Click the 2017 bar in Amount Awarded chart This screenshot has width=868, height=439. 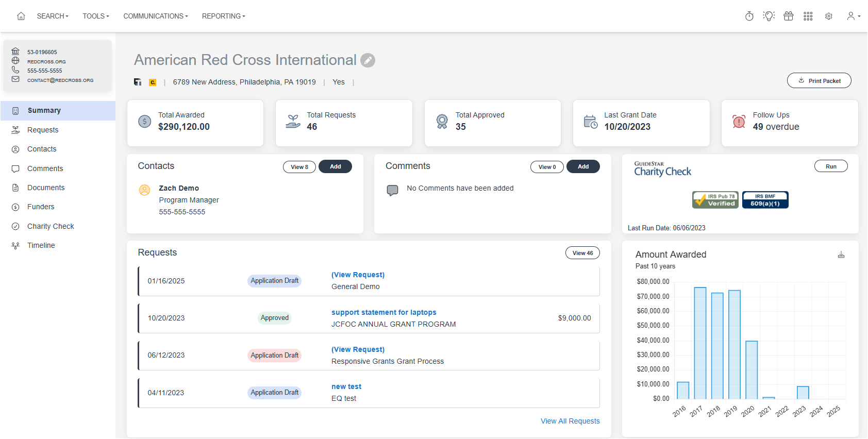[700, 343]
